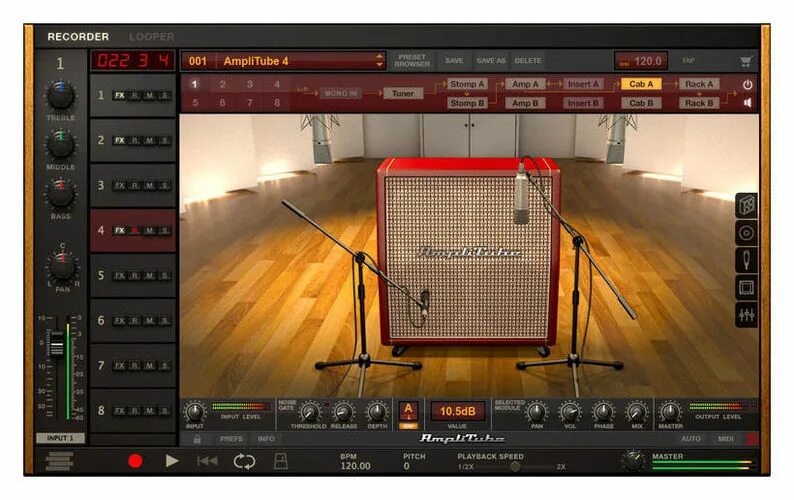Toggle the power bypass icon
794x500 pixels.
pyautogui.click(x=747, y=85)
